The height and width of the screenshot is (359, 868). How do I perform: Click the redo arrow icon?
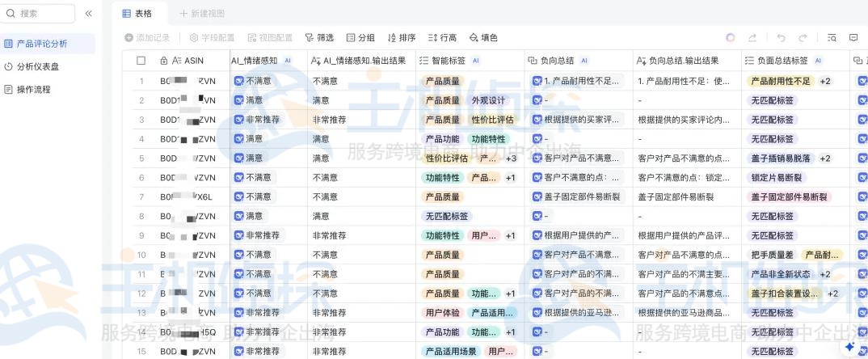(803, 38)
